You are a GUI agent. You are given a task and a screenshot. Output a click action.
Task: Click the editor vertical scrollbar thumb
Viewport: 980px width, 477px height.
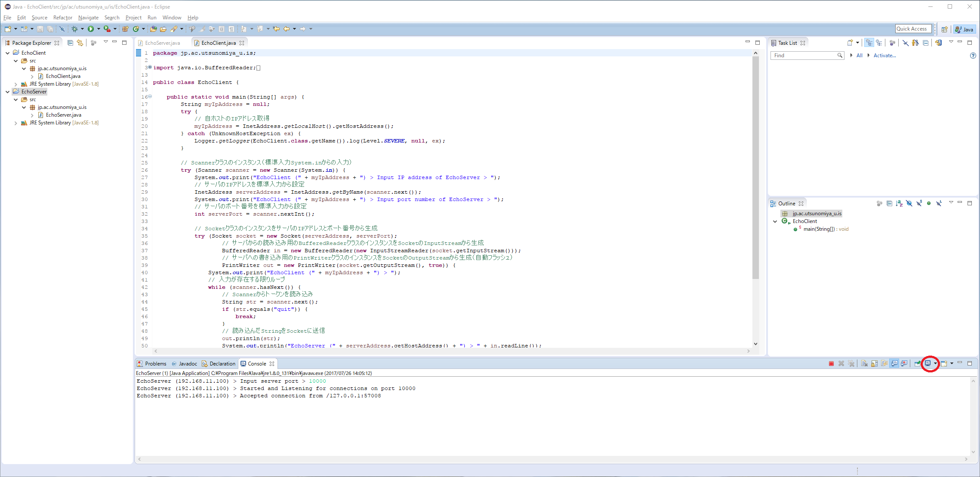(x=755, y=168)
